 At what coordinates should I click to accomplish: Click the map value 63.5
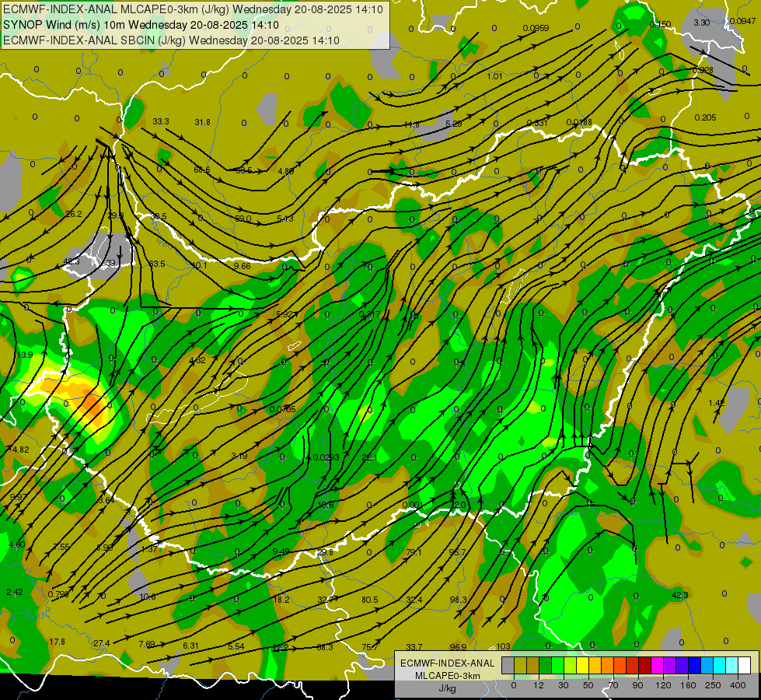[157, 264]
